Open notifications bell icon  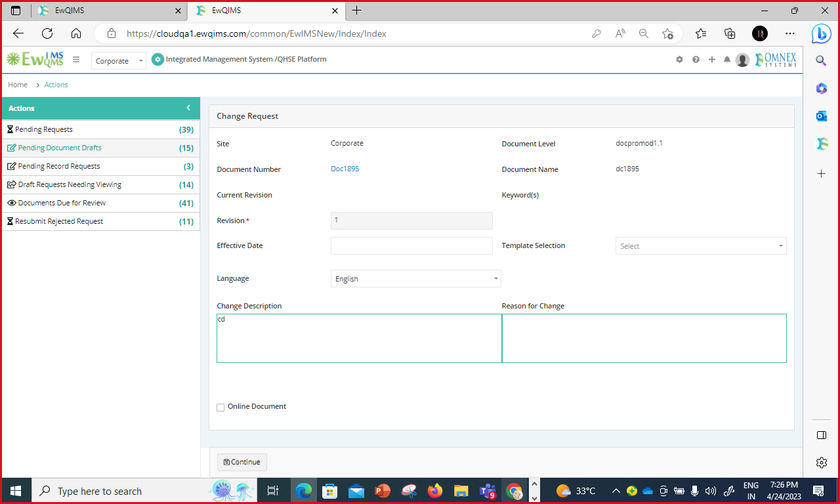(x=727, y=60)
